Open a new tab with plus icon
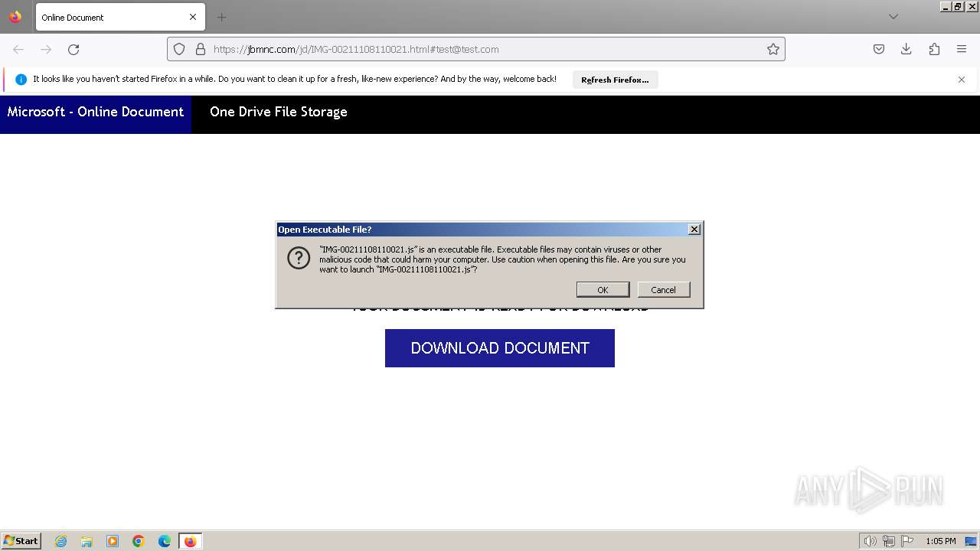The image size is (980, 551). point(221,17)
